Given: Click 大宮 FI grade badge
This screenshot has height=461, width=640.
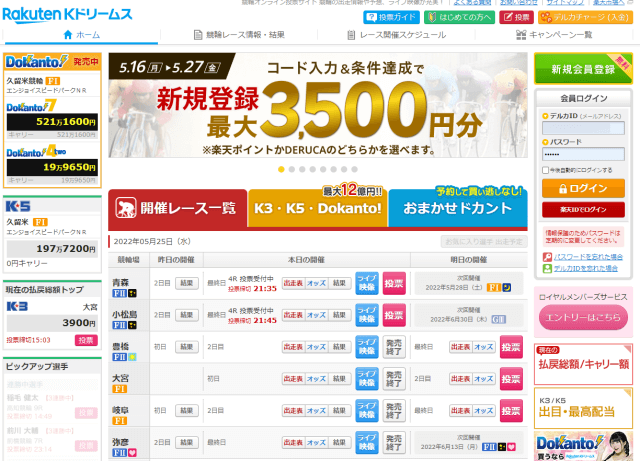Looking at the screenshot, I should coord(120,389).
